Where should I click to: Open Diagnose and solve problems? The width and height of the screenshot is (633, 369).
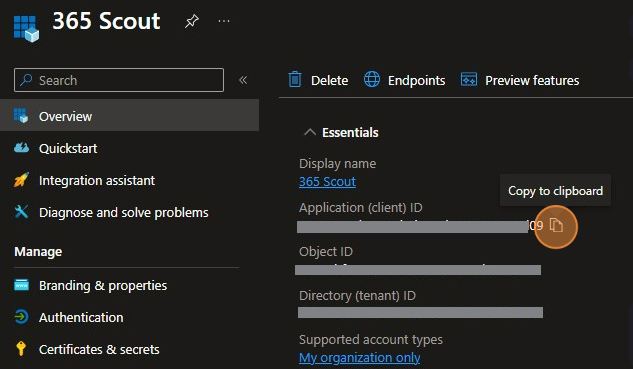(124, 212)
